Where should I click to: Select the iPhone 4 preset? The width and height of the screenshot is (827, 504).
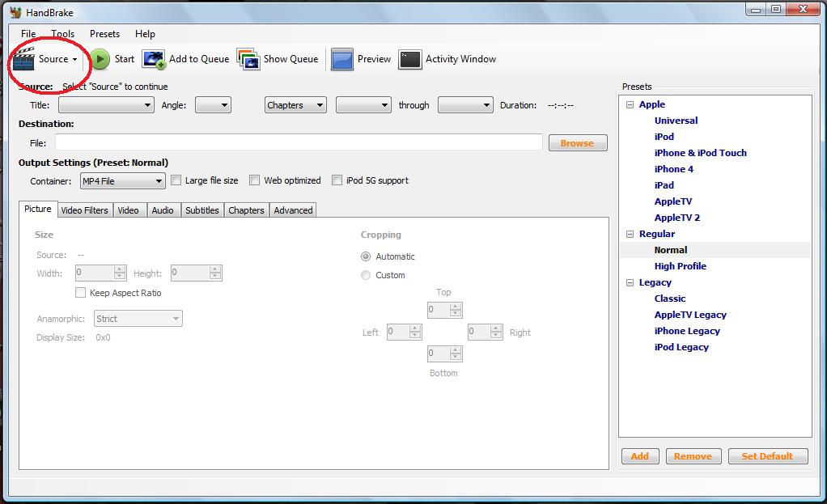(673, 169)
